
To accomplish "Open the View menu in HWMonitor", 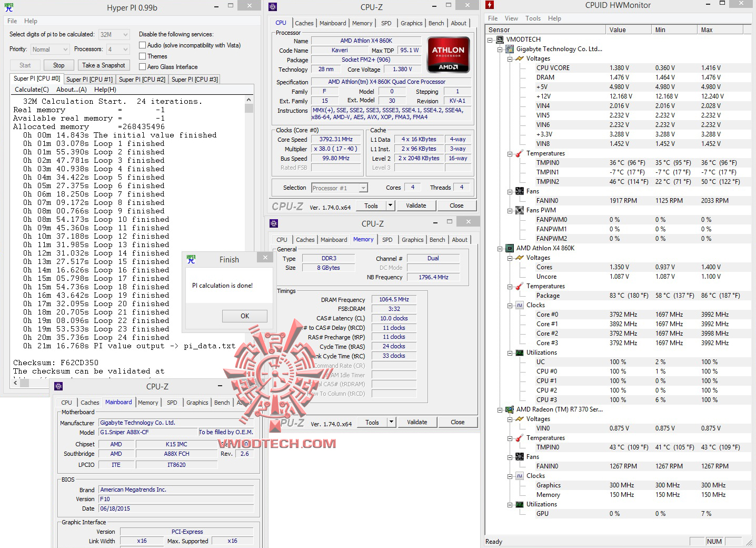I will (x=511, y=18).
